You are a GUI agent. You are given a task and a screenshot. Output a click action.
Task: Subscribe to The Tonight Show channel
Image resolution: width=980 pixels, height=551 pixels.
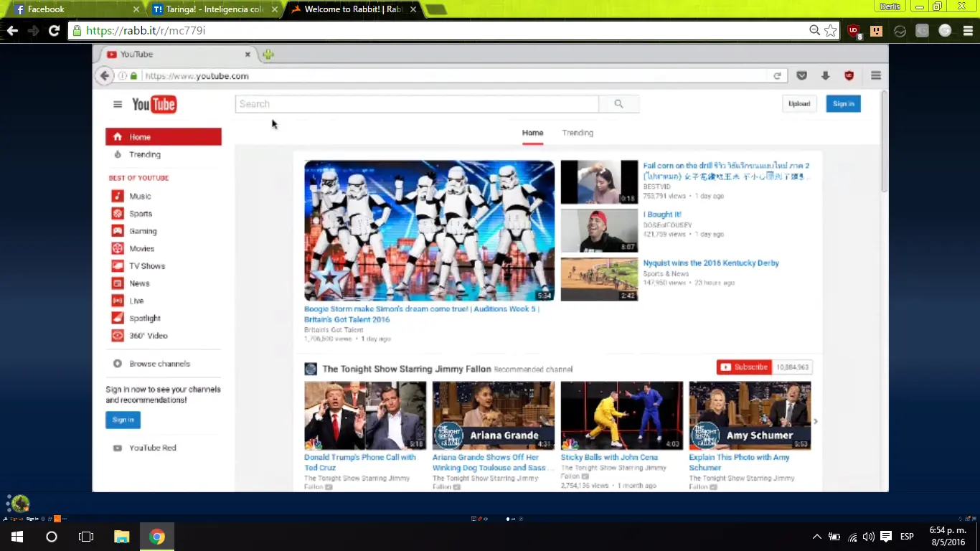(744, 367)
